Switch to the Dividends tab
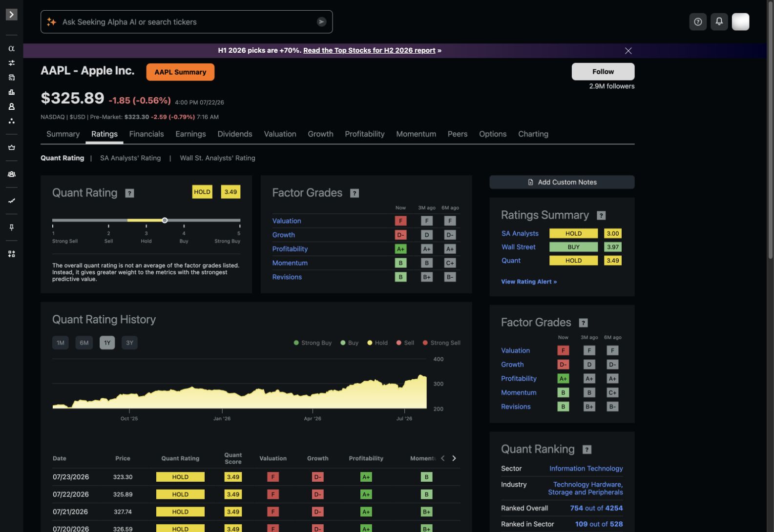The width and height of the screenshot is (774, 532). click(235, 134)
